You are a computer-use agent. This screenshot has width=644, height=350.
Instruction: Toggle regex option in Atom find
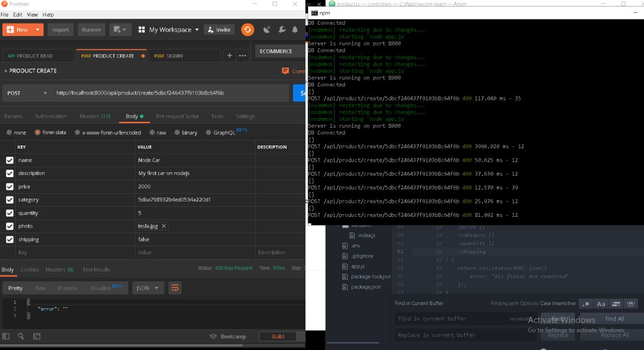tap(586, 304)
